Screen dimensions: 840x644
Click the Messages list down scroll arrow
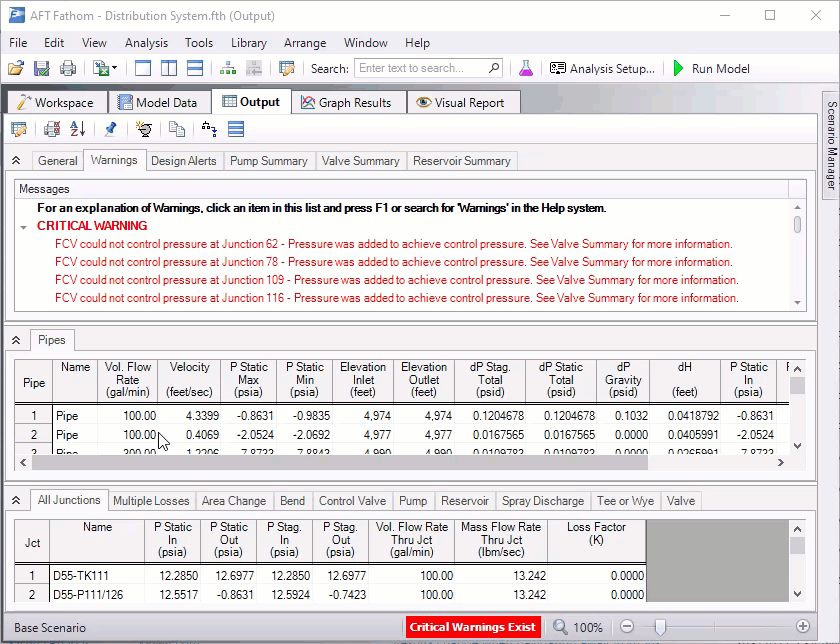click(x=798, y=303)
